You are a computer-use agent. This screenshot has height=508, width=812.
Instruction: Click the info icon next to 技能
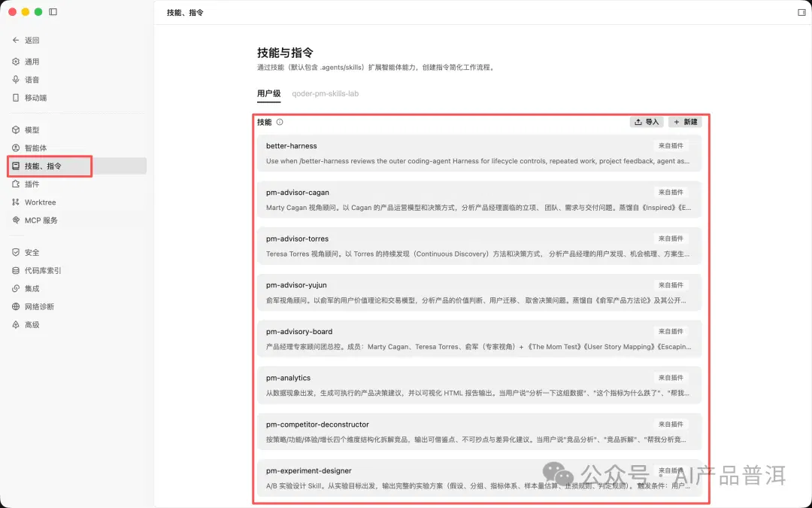click(x=280, y=123)
